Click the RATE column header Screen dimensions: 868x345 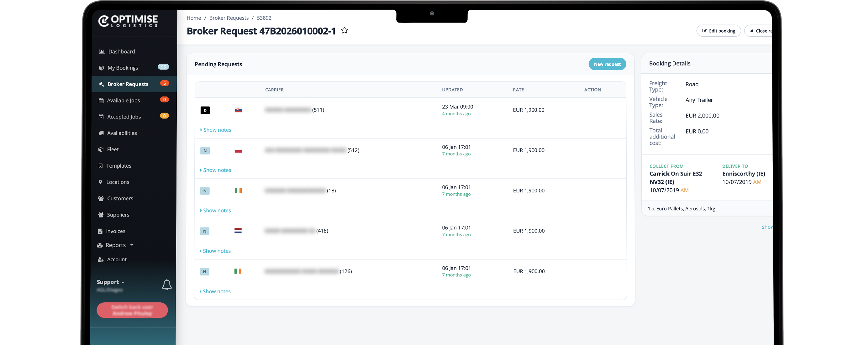click(x=518, y=90)
